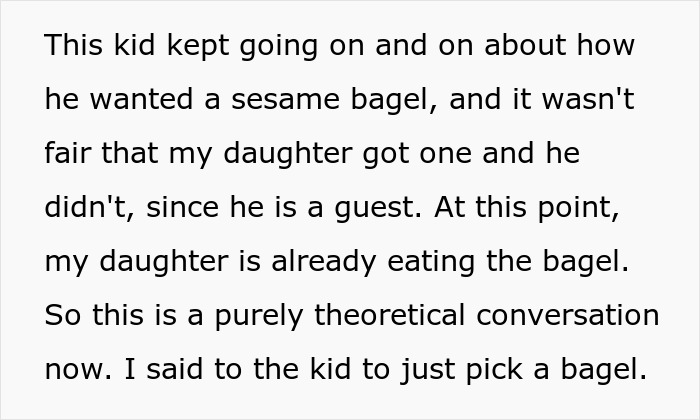Image resolution: width=700 pixels, height=420 pixels.
Task: Click the word "going" in the first line
Action: pyautogui.click(x=268, y=47)
